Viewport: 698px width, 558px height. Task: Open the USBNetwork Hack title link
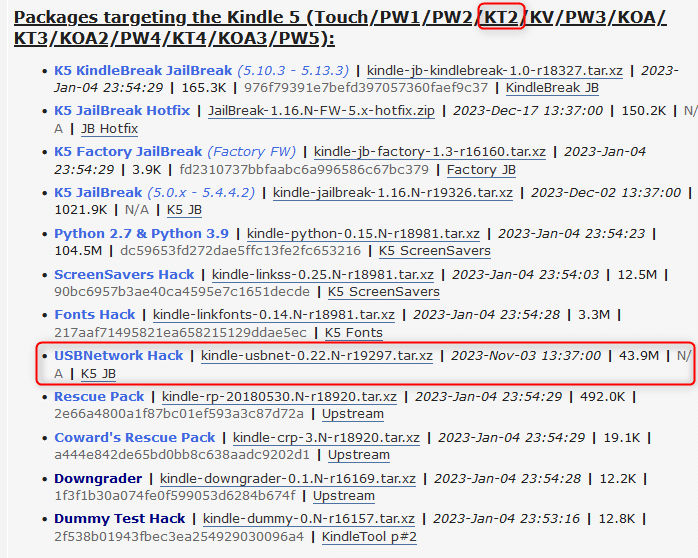click(x=119, y=356)
